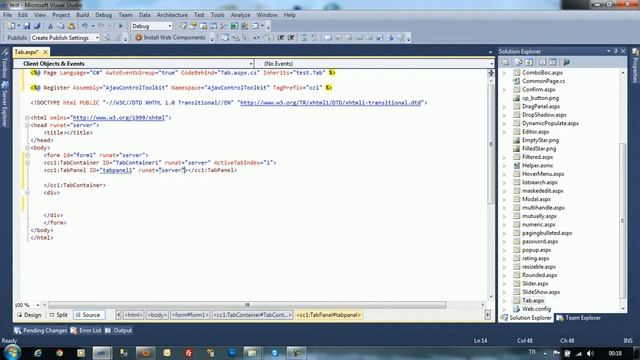Screen dimensions: 640x360
Task: Click the Save icon in the toolbar
Action: click(x=27, y=26)
